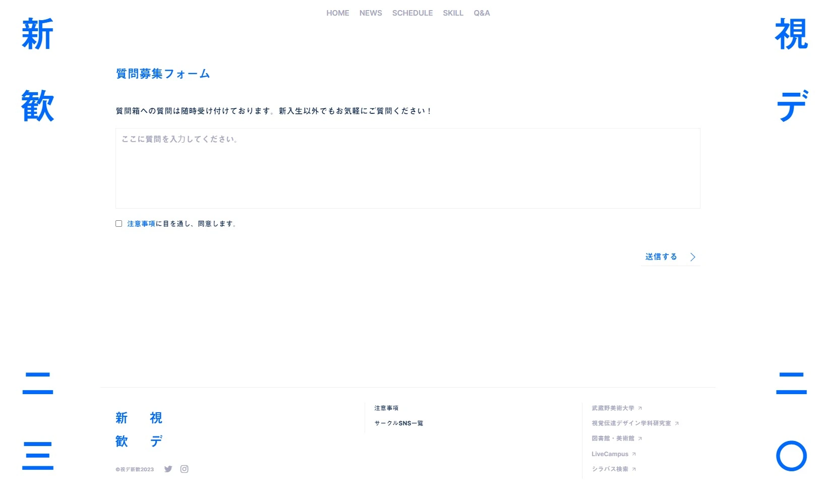Click external arrow icon next to シラバス検索

(634, 469)
